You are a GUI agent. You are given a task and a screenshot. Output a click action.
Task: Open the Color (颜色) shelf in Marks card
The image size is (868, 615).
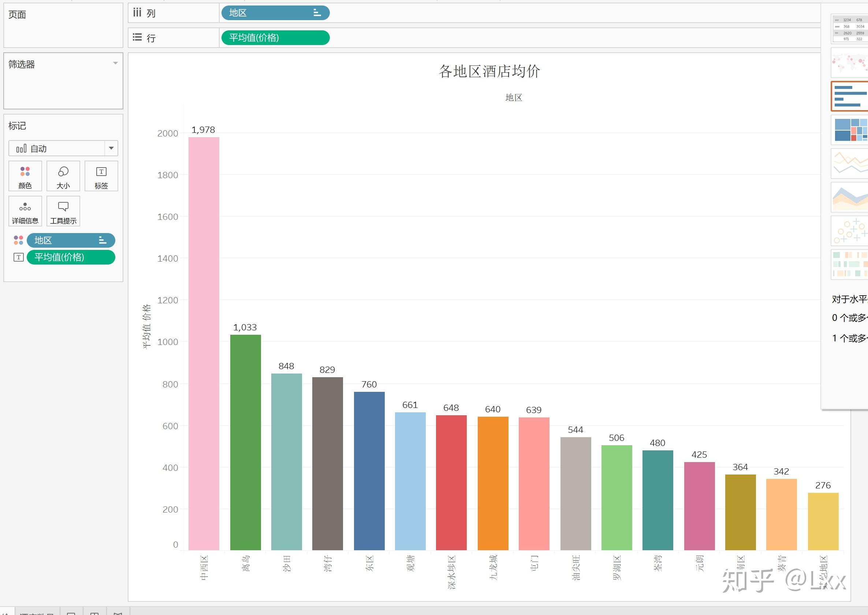tap(25, 176)
